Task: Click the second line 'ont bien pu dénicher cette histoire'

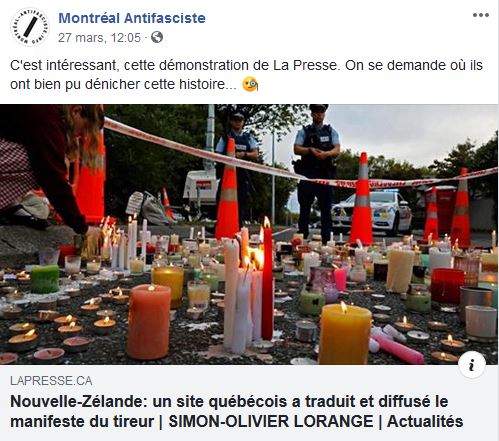Action: (123, 84)
